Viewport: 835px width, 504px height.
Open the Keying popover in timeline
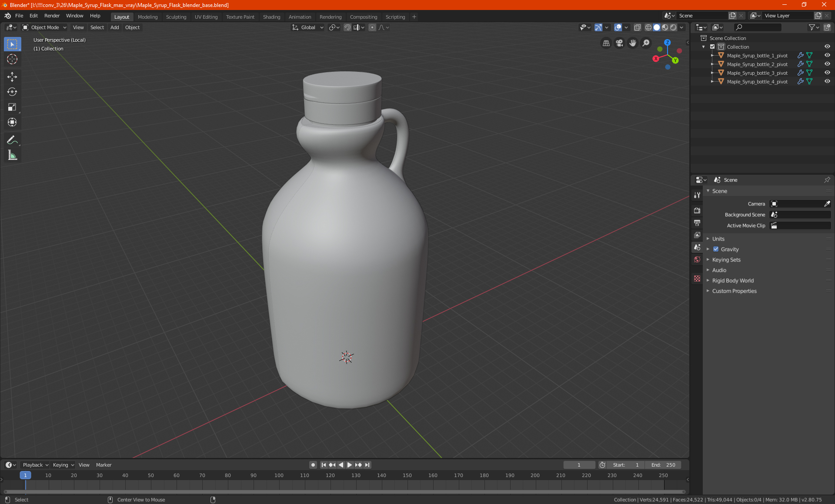tap(63, 465)
